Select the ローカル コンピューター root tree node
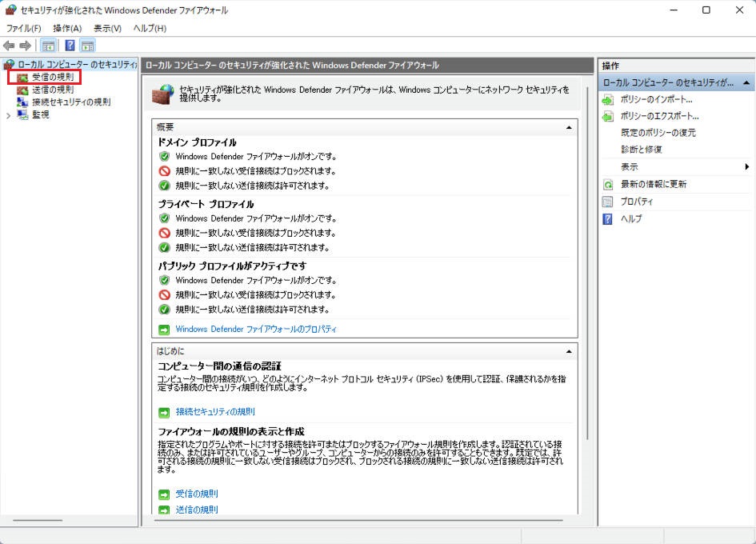The width and height of the screenshot is (756, 544). [77, 64]
